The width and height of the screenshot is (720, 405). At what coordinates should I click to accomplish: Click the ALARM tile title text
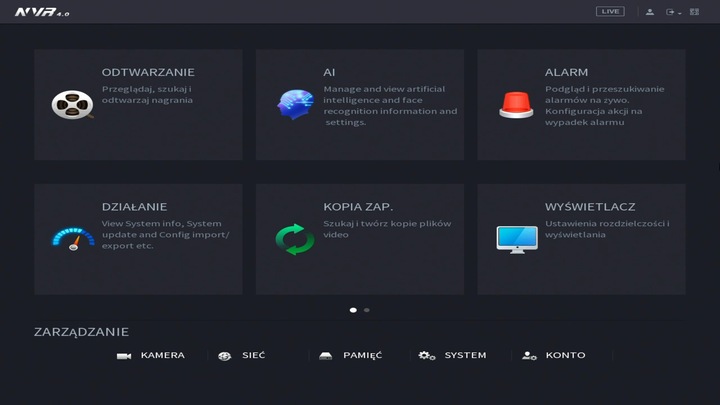click(566, 72)
